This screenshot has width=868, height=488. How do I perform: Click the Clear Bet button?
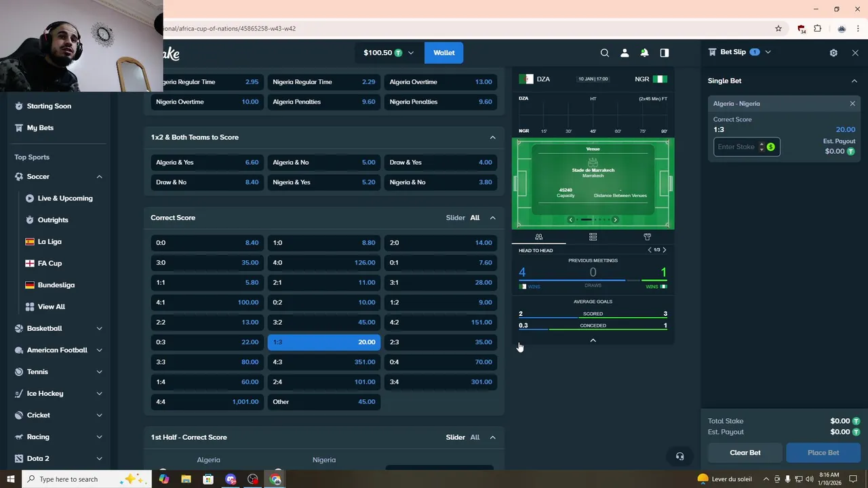pos(745,453)
